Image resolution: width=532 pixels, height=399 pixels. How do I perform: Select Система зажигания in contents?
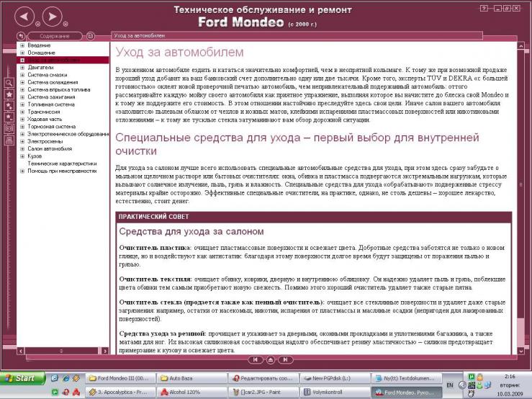click(x=51, y=97)
